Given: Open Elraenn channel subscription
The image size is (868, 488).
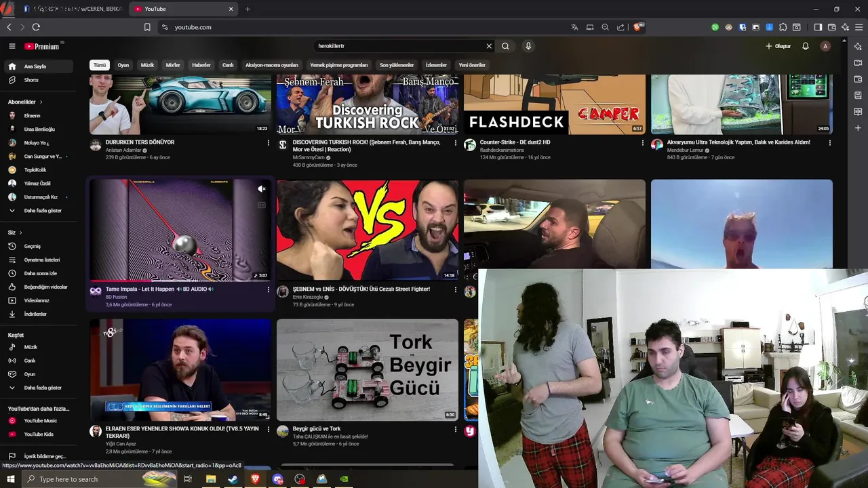Looking at the screenshot, I should (39, 116).
